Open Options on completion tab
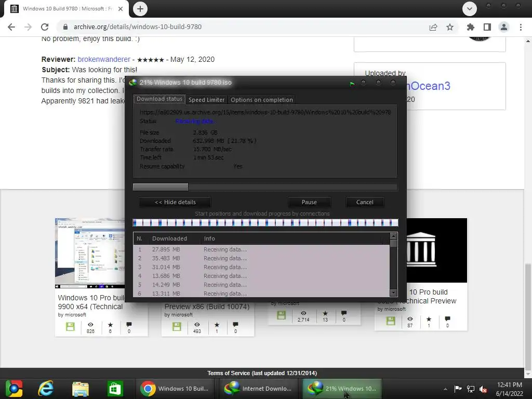532x399 pixels. [262, 100]
